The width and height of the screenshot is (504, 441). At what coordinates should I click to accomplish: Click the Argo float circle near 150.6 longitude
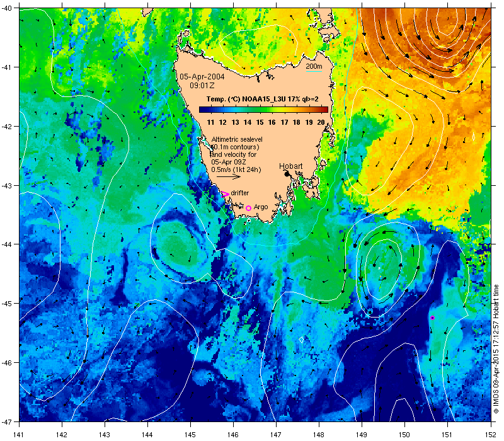pos(432,318)
